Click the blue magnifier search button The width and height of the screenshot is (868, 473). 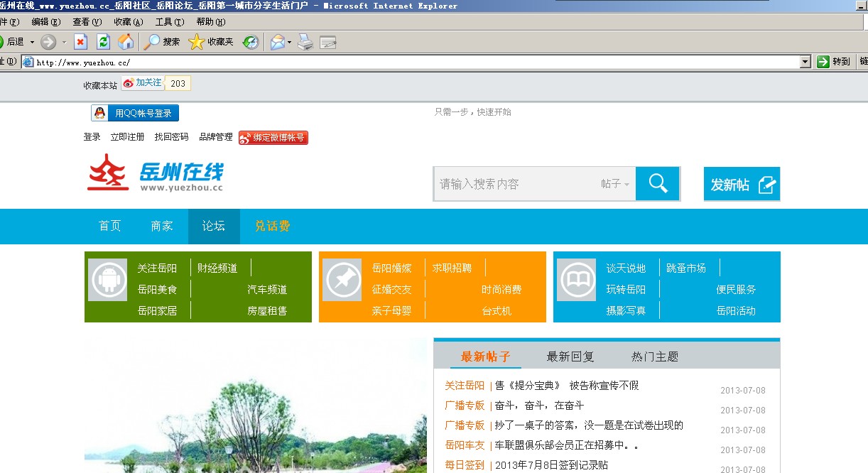(658, 184)
